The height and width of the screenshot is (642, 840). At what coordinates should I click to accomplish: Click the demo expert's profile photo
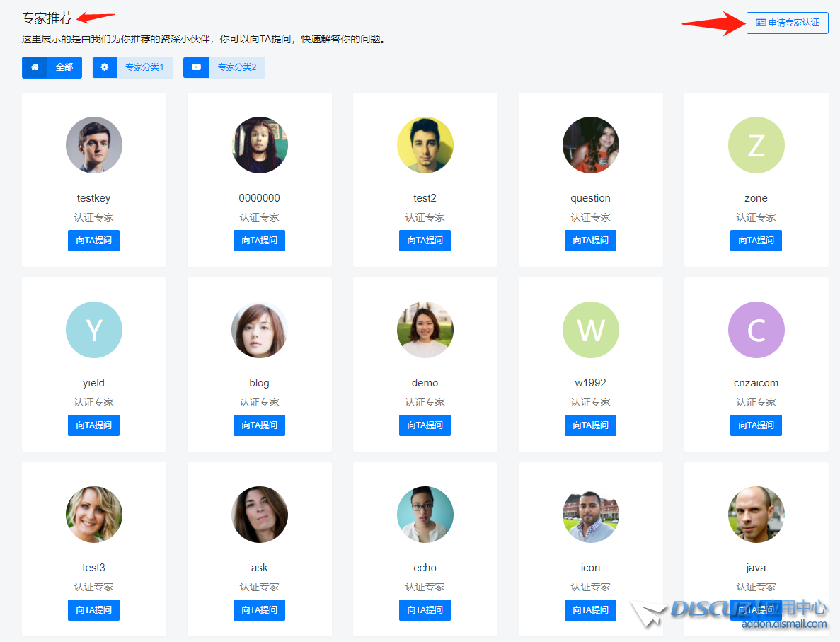point(425,330)
